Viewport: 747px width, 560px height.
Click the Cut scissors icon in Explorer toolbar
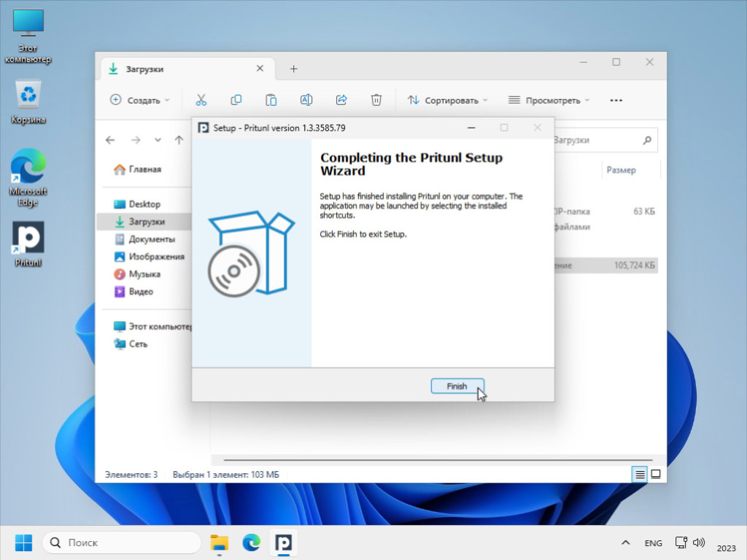click(201, 100)
